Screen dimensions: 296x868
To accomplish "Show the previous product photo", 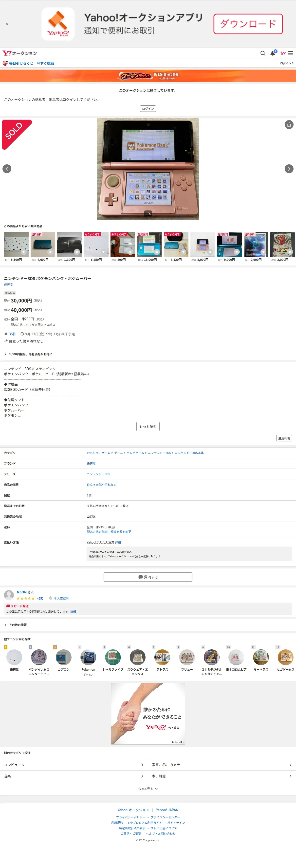I will click(7, 169).
